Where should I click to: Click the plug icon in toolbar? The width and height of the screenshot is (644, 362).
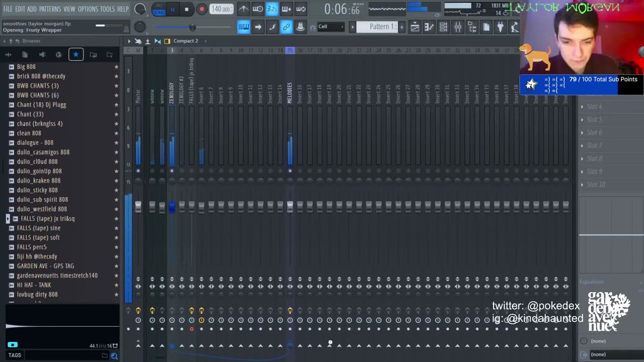click(501, 27)
